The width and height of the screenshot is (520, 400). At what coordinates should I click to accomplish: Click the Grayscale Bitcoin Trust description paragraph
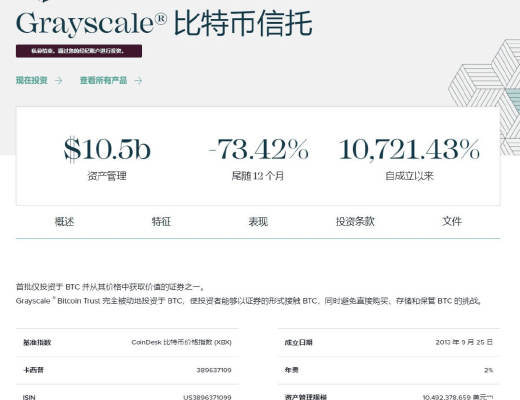249,301
